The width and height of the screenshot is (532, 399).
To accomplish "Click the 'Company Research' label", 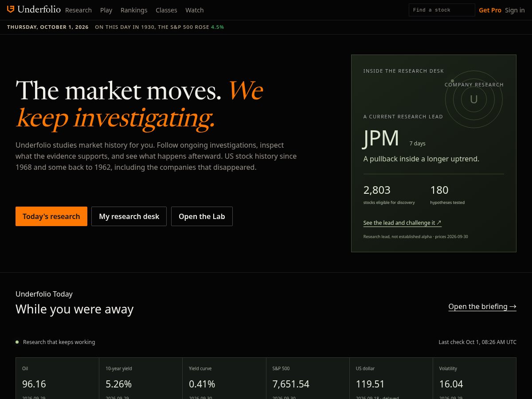I will click(474, 85).
